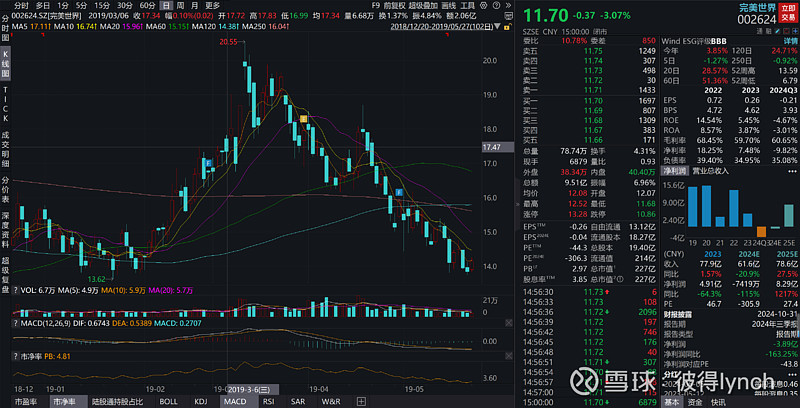Click the red square icon under stock code
Image resolution: width=800 pixels, height=408 pixels.
787,32
